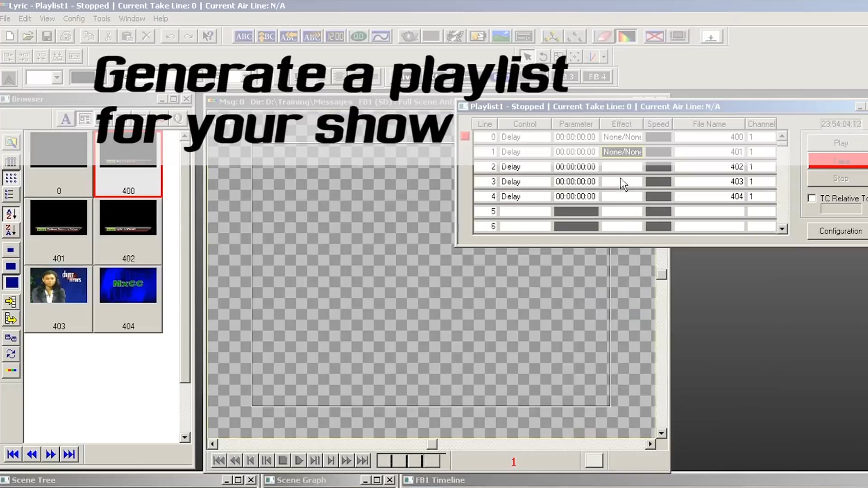Switch to the FB4 tab
Viewport: 868px width, 488px height.
(597, 76)
